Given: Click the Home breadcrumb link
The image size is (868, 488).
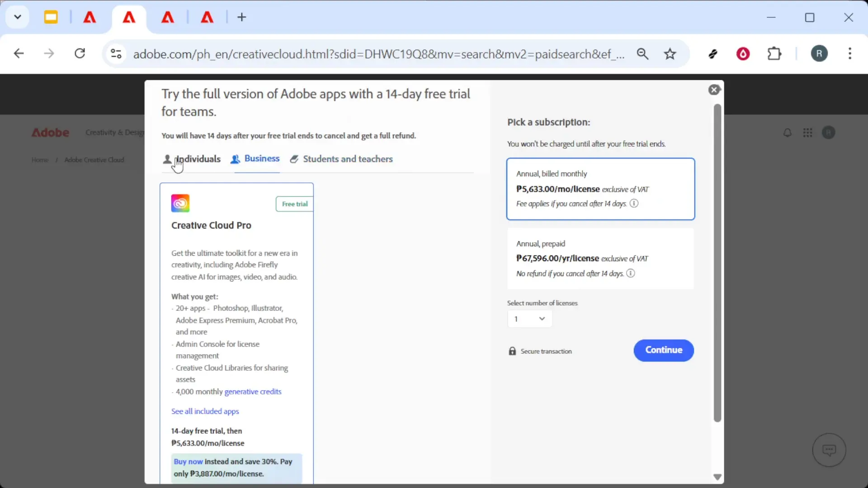Looking at the screenshot, I should [x=40, y=160].
